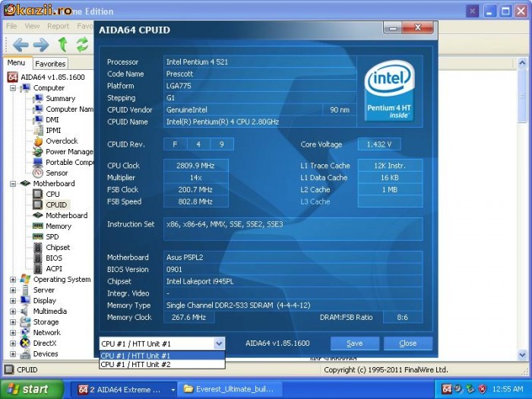
Task: Click the Multimedia speaker icon
Action: tap(24, 311)
